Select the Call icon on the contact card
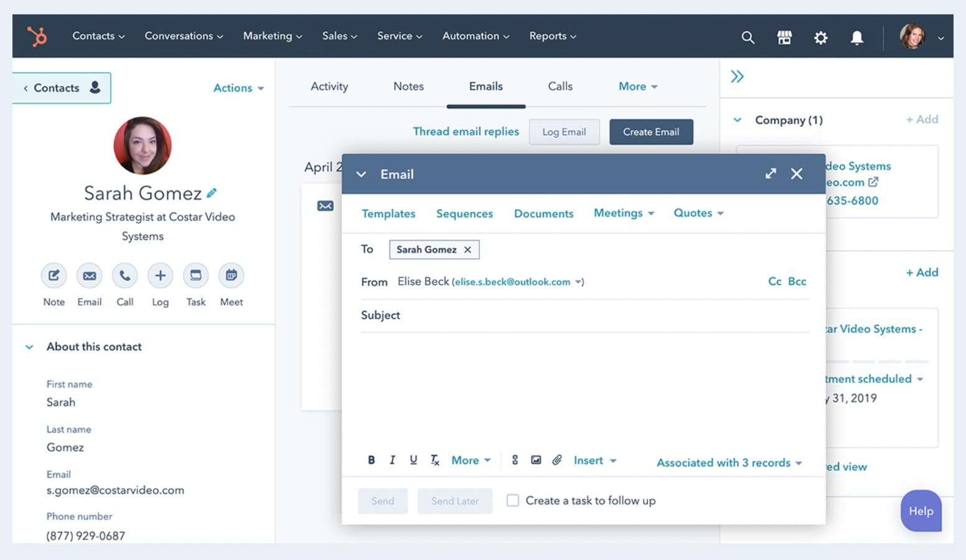 [x=124, y=275]
